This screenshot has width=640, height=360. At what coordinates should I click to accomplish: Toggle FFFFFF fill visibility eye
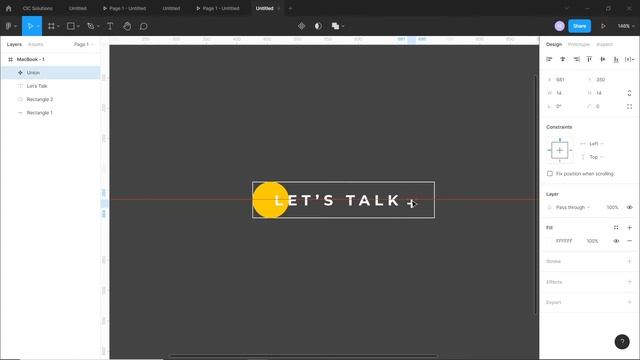(x=616, y=241)
